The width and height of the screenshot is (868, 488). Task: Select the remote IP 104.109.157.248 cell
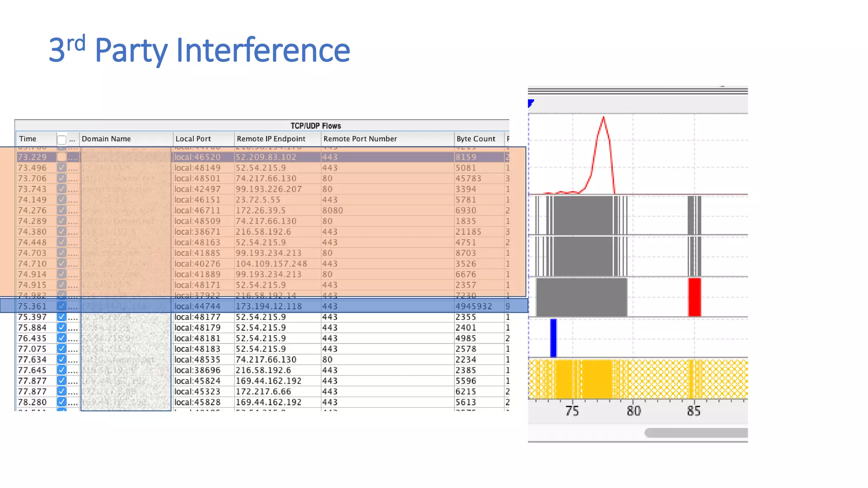tap(271, 263)
